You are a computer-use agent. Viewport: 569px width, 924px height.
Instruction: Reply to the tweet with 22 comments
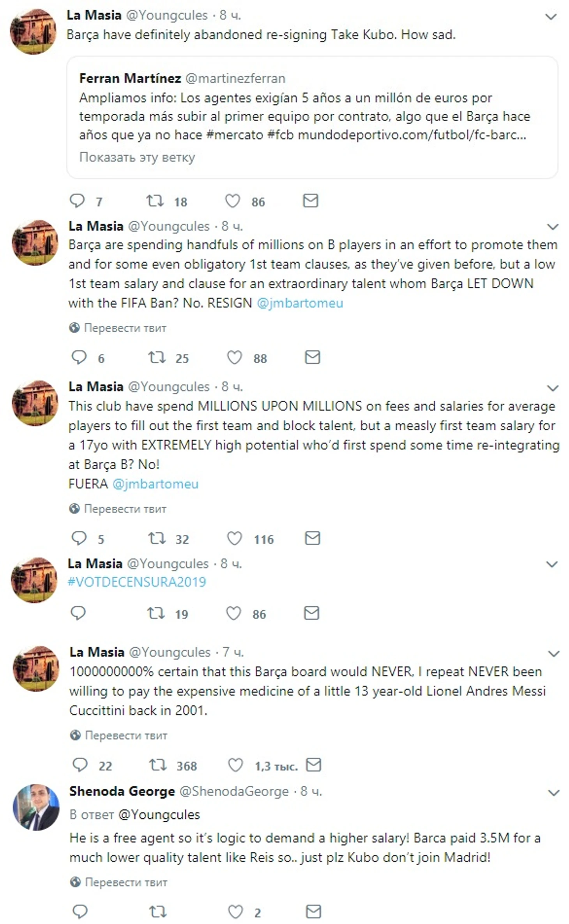tap(80, 765)
